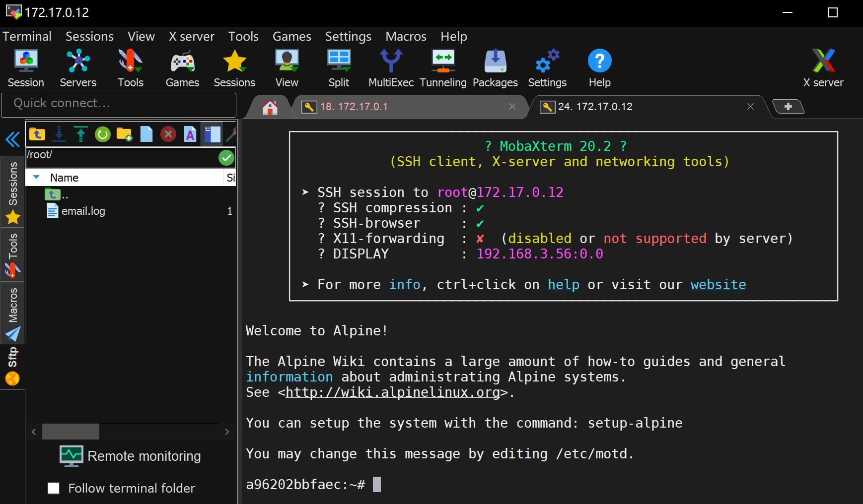
Task: Open the Help question mark toolbar icon
Action: click(599, 68)
